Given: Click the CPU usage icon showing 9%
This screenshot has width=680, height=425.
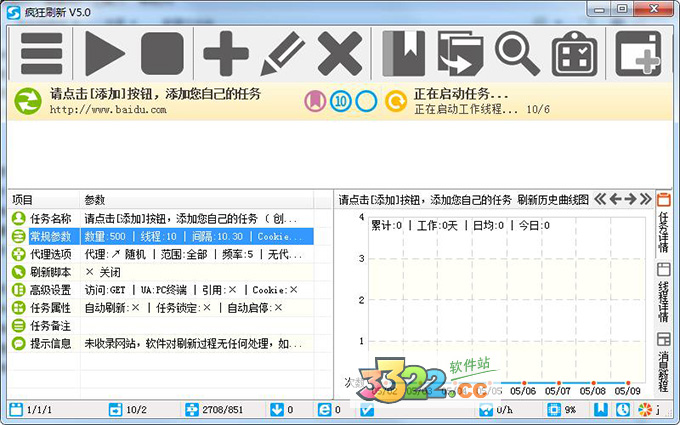Looking at the screenshot, I should coord(554,409).
